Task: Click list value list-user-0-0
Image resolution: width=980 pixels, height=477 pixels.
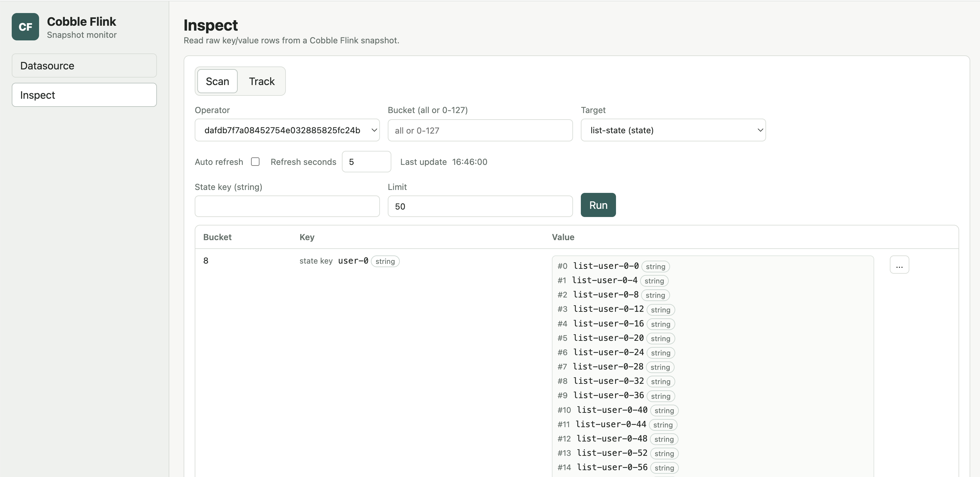Action: pyautogui.click(x=606, y=266)
